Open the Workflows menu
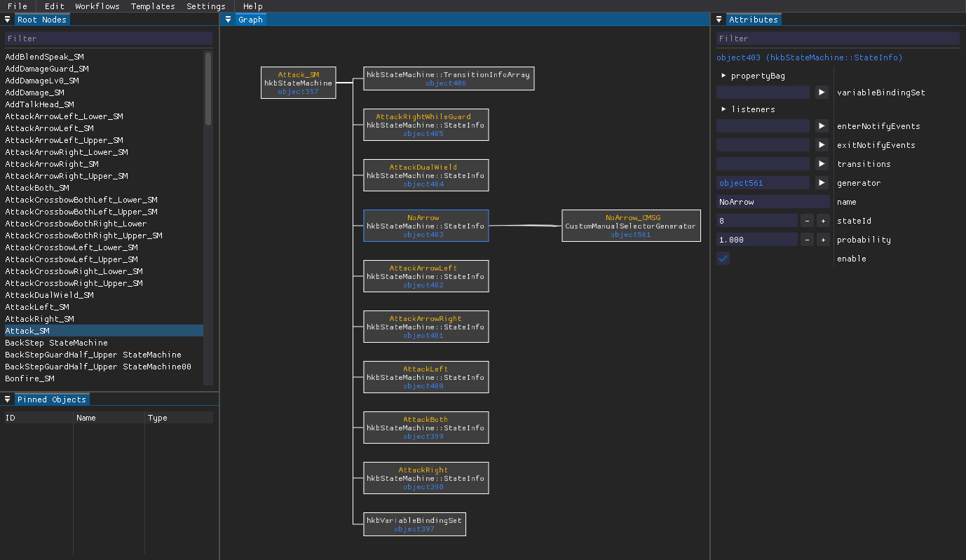This screenshot has width=966, height=560. tap(97, 6)
